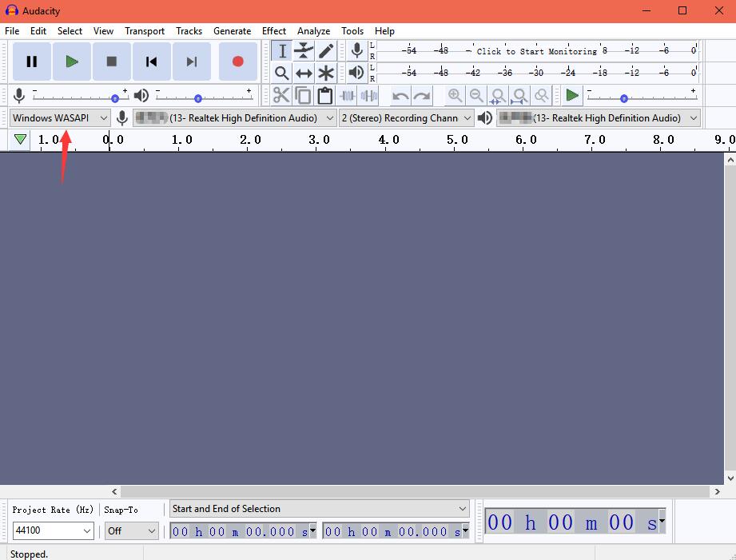Select the Multi-Tool asterisk icon
The height and width of the screenshot is (560, 736).
pos(326,73)
